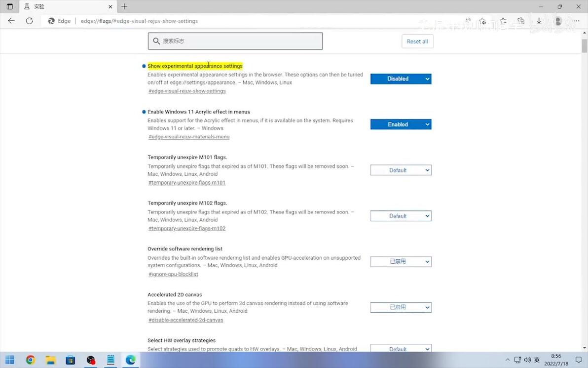Open clock showing 8:56 2022/7/18

556,360
